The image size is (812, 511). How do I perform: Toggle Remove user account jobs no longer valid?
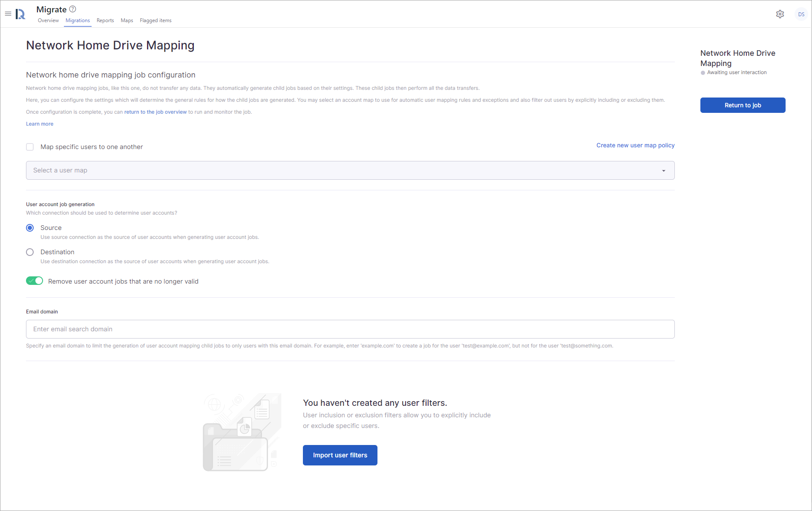pyautogui.click(x=35, y=281)
